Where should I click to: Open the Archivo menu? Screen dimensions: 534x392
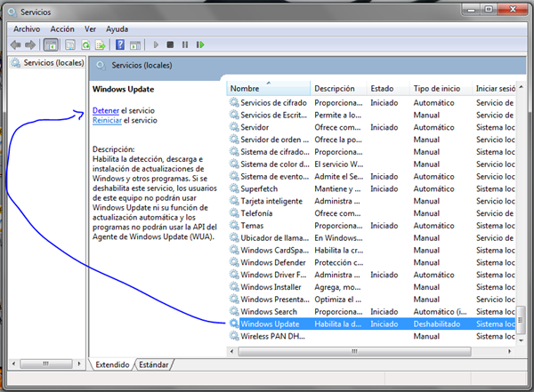(x=27, y=28)
